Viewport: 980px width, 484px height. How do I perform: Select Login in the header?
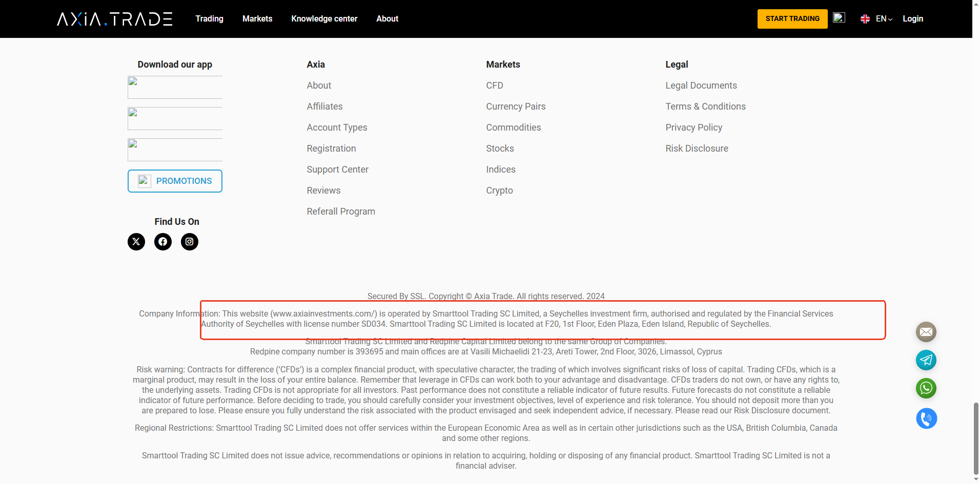[913, 18]
